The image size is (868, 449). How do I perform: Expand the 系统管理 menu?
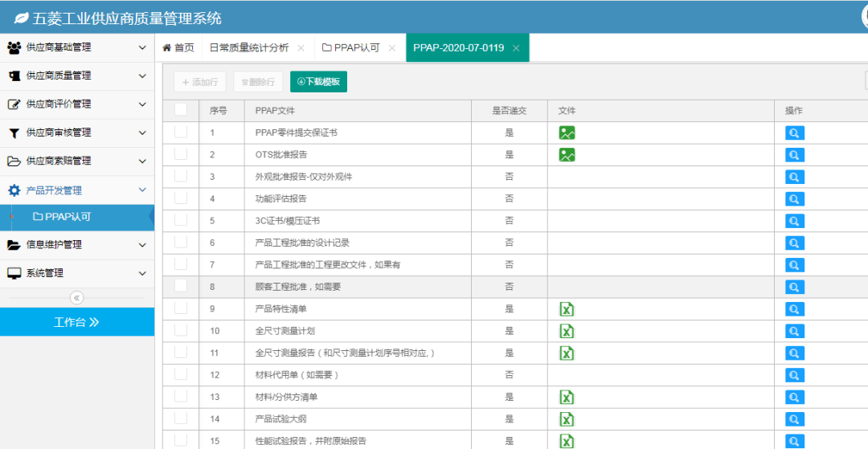(x=77, y=273)
